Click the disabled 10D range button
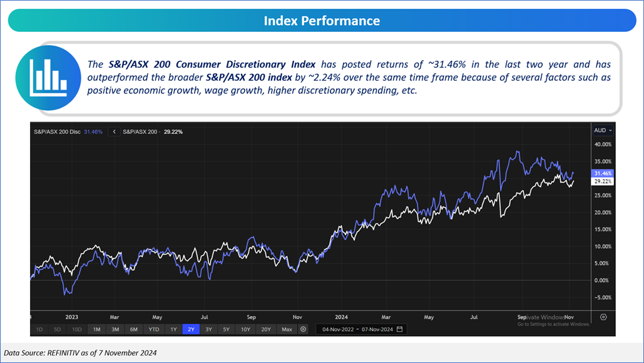The height and width of the screenshot is (363, 644). point(77,329)
